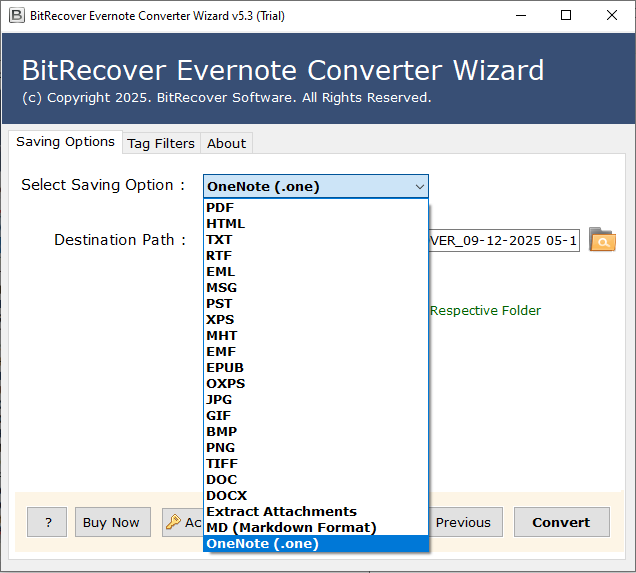
Task: Click inside the Destination Path field
Action: (x=504, y=240)
